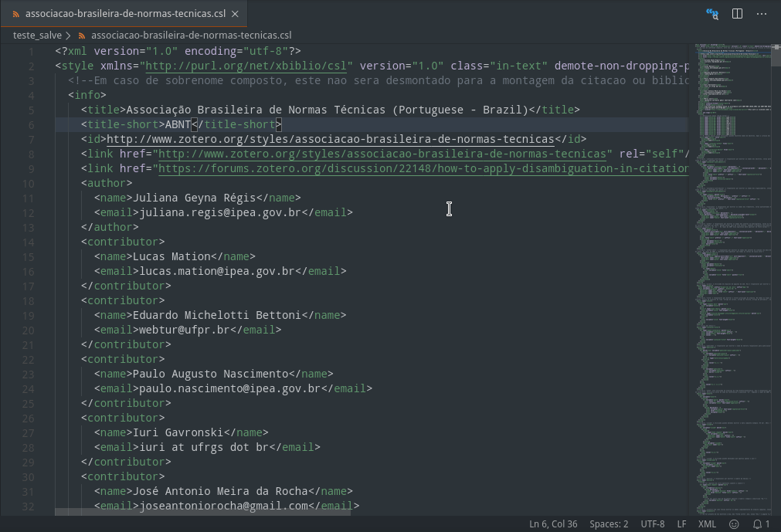Click the vertical scrollbar thumb

tap(776, 56)
